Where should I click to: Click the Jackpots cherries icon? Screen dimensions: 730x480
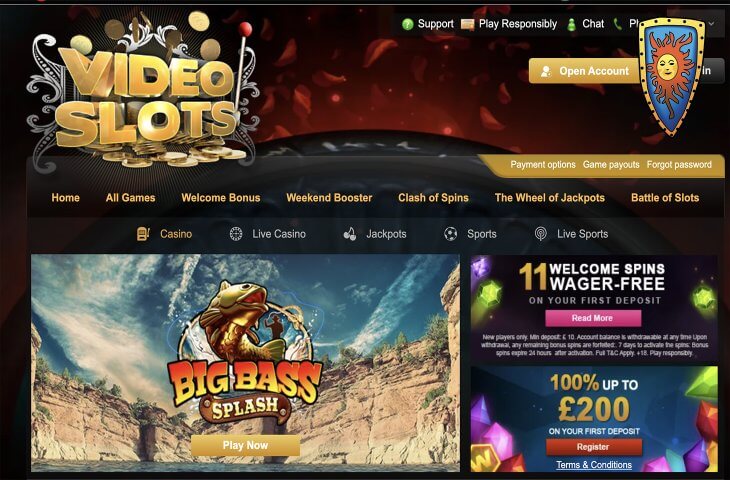[x=350, y=234]
